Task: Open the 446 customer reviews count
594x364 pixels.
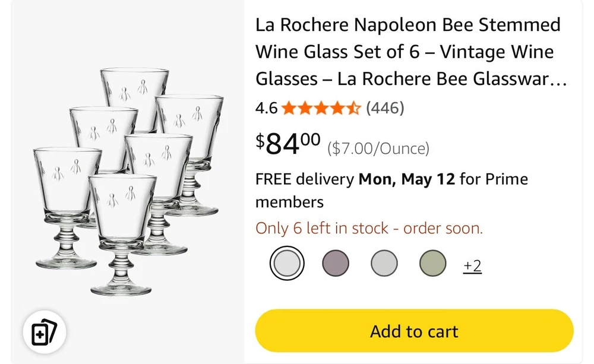Action: click(x=385, y=108)
